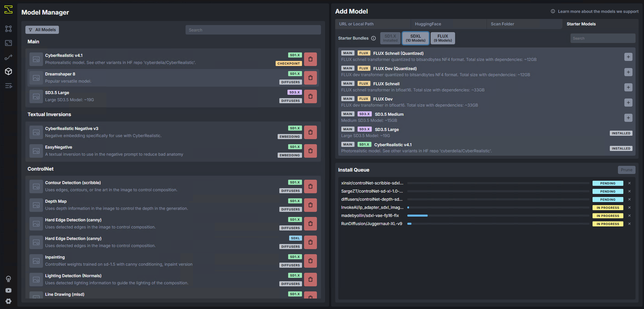The width and height of the screenshot is (644, 309).
Task: Cancel InvokeAI/ip_adapter_sdxl download
Action: [629, 207]
